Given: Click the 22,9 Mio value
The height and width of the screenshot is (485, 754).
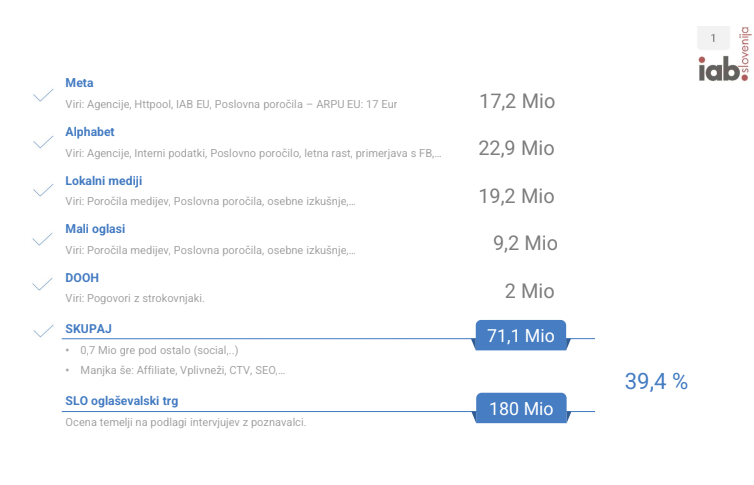Looking at the screenshot, I should (x=516, y=148).
